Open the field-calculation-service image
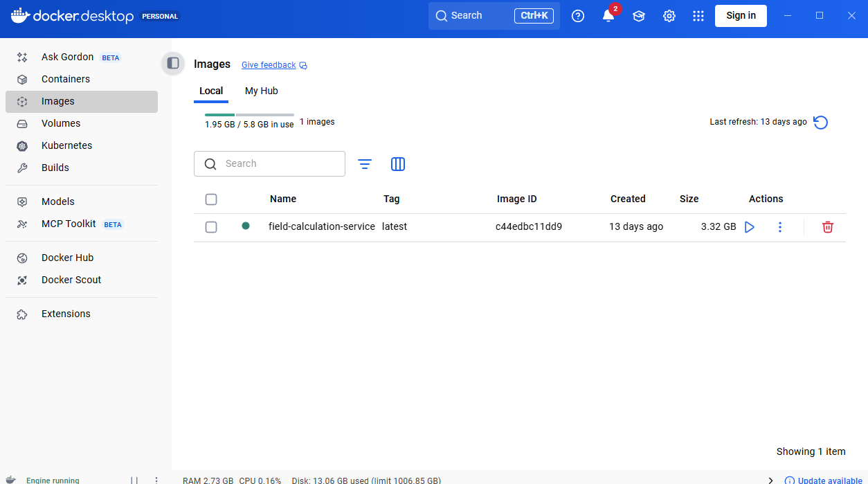The height and width of the screenshot is (484, 868). point(322,226)
